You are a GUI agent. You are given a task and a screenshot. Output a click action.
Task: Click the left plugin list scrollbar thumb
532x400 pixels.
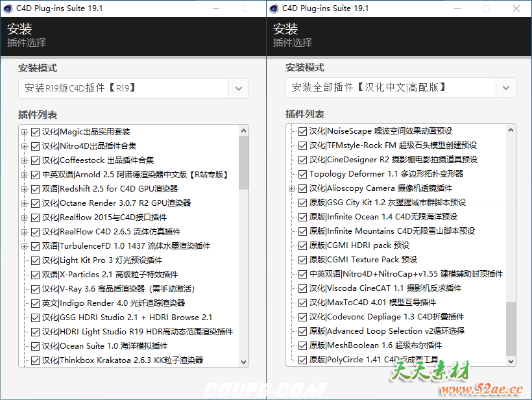tap(243, 162)
